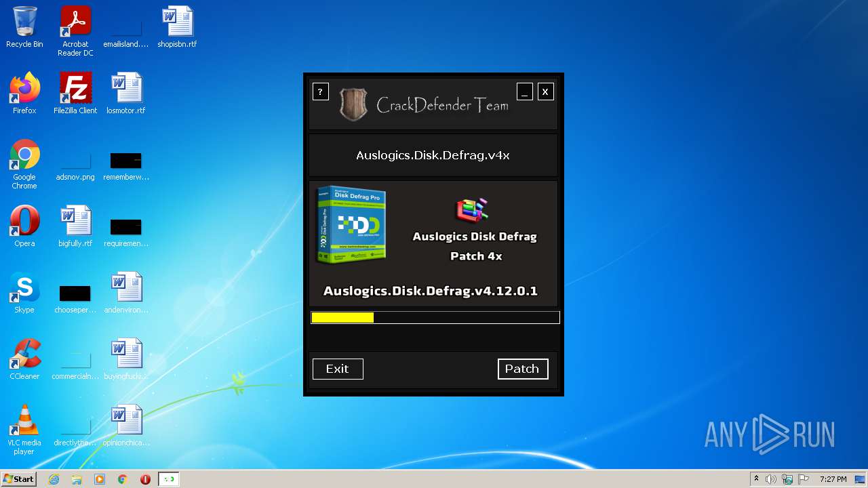Select the andenviron... desktop file
The image size is (868, 488).
coord(126,293)
